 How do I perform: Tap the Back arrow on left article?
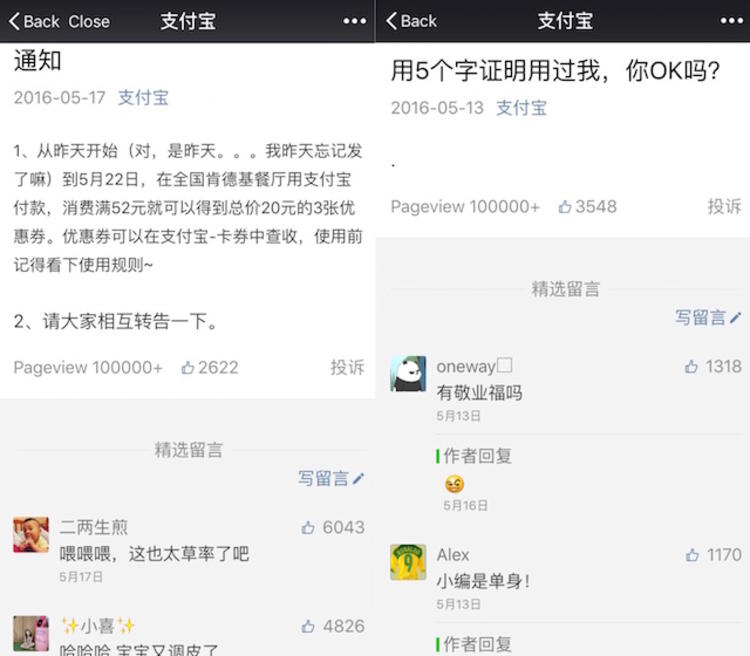(x=34, y=21)
